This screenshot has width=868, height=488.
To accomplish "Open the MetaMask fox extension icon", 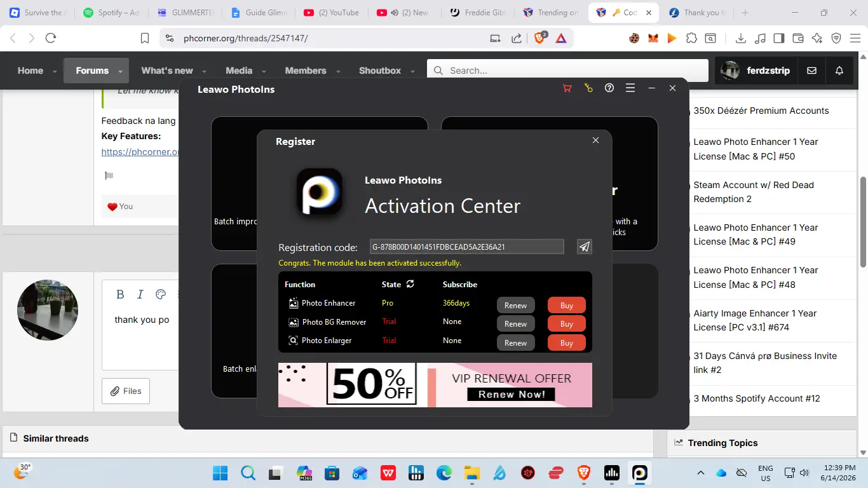I will 653,38.
